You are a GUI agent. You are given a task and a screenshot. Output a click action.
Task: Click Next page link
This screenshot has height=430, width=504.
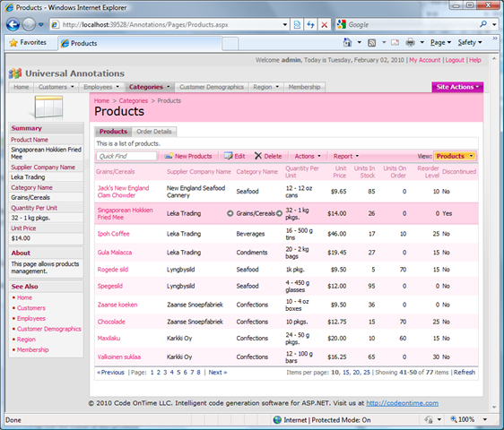tap(218, 372)
